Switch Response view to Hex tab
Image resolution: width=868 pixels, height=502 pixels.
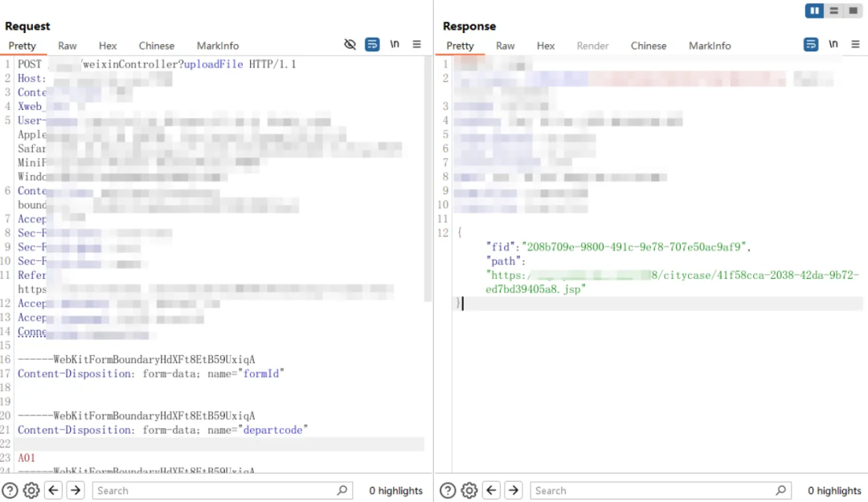[546, 46]
